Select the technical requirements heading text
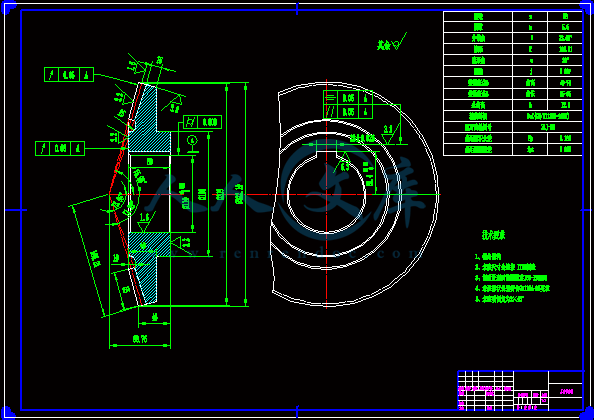This screenshot has width=594, height=420. click(494, 235)
